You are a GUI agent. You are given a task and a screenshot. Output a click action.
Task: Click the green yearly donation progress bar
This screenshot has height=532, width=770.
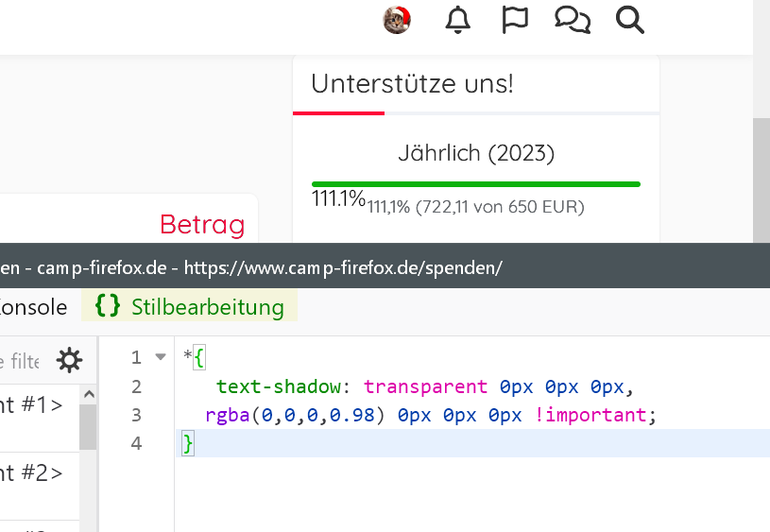point(475,183)
